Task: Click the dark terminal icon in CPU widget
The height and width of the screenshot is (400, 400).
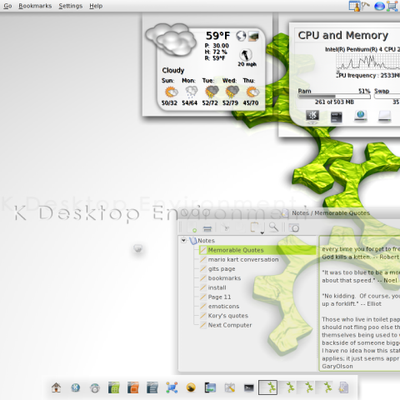Action: 336,117
